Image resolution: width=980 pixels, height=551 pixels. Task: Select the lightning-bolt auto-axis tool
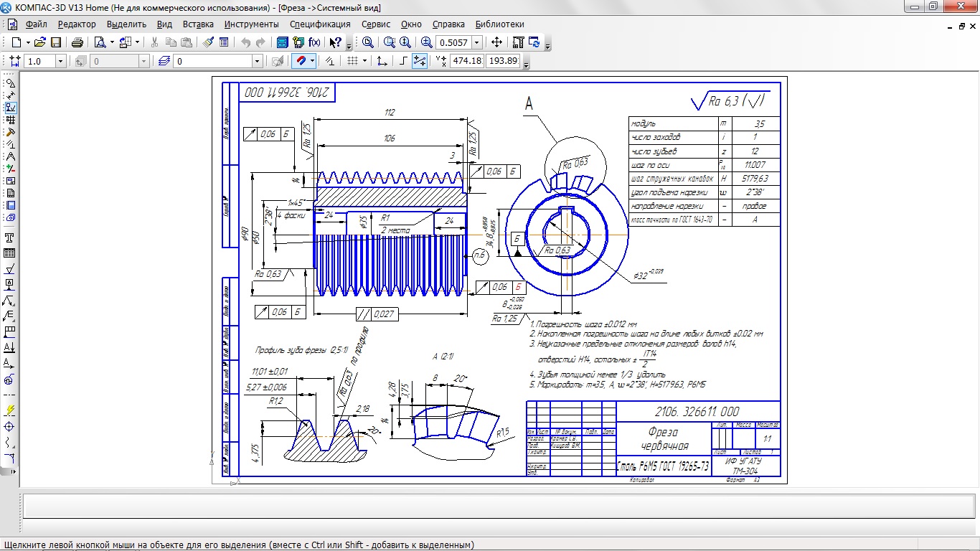pos(10,410)
